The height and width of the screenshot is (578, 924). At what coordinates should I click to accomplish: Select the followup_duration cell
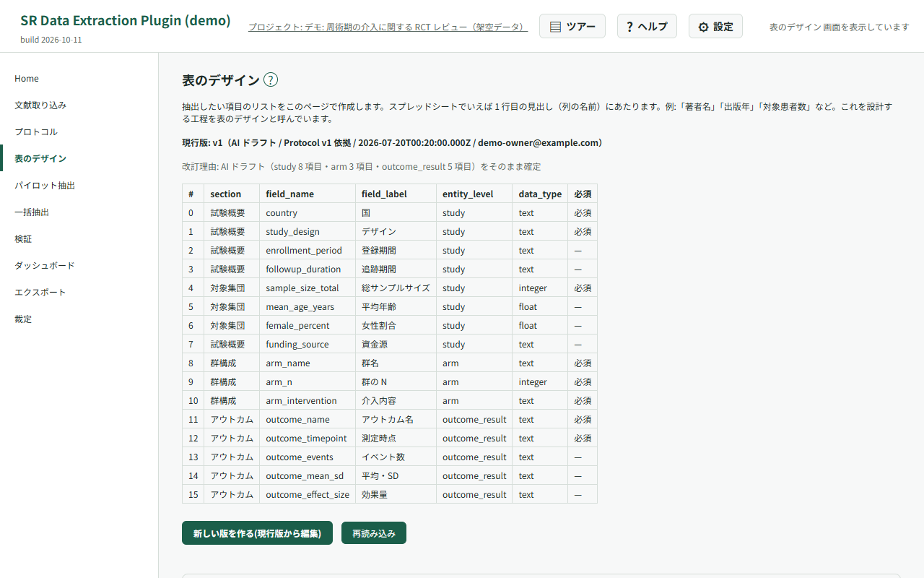coord(308,269)
